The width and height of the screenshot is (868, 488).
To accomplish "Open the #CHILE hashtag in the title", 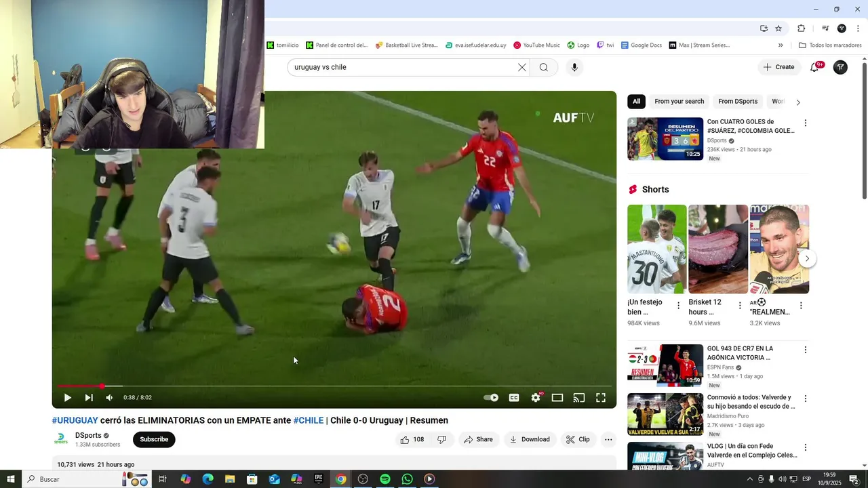I will click(x=309, y=420).
